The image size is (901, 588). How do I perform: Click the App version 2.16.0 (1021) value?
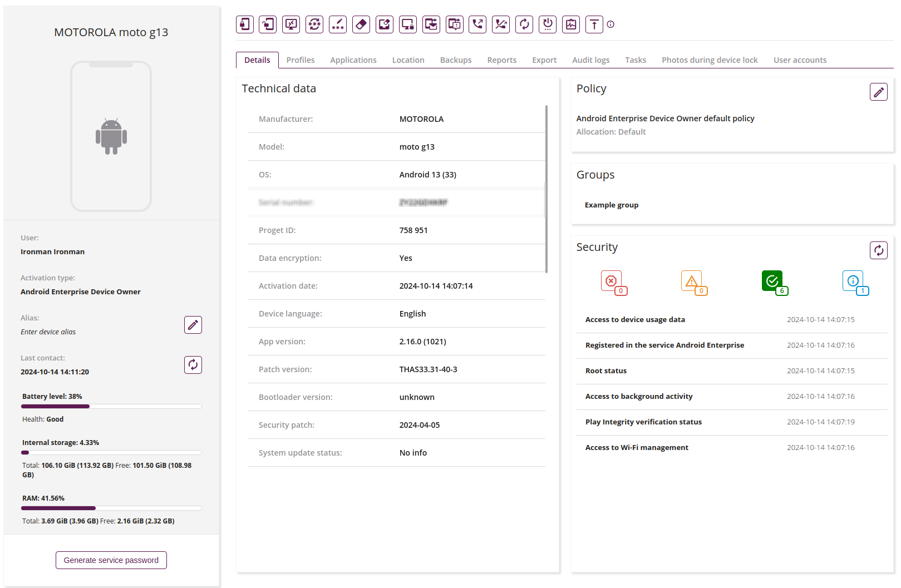coord(422,342)
